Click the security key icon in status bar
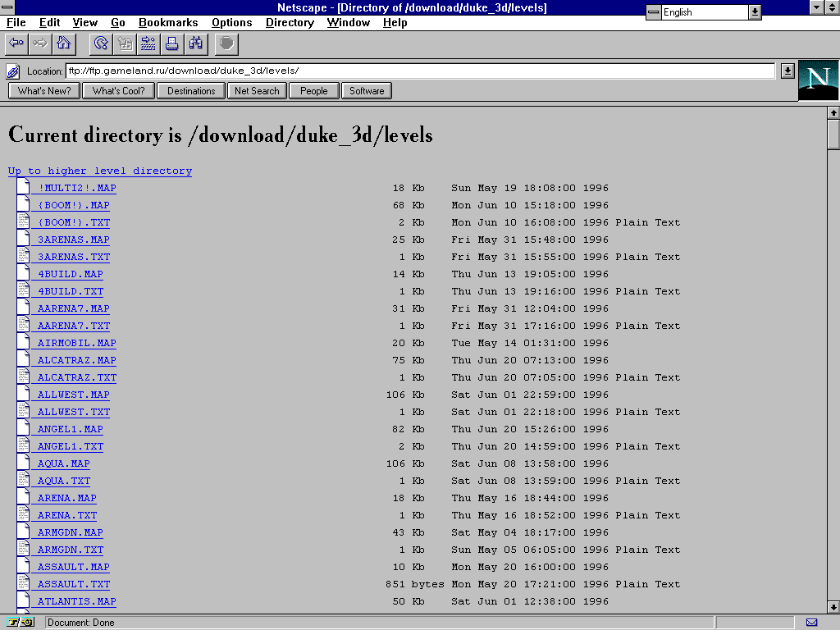Viewport: 840px width, 630px height. coord(21,622)
